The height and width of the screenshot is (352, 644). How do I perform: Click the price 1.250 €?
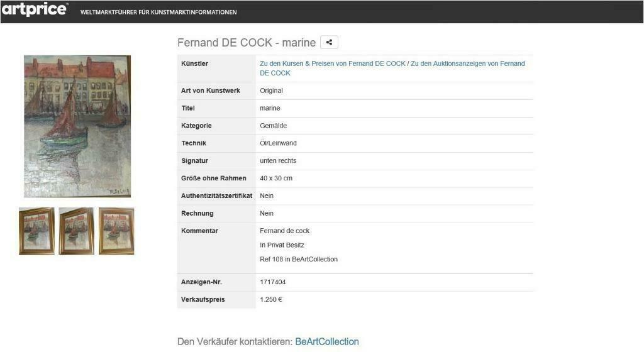pyautogui.click(x=271, y=299)
